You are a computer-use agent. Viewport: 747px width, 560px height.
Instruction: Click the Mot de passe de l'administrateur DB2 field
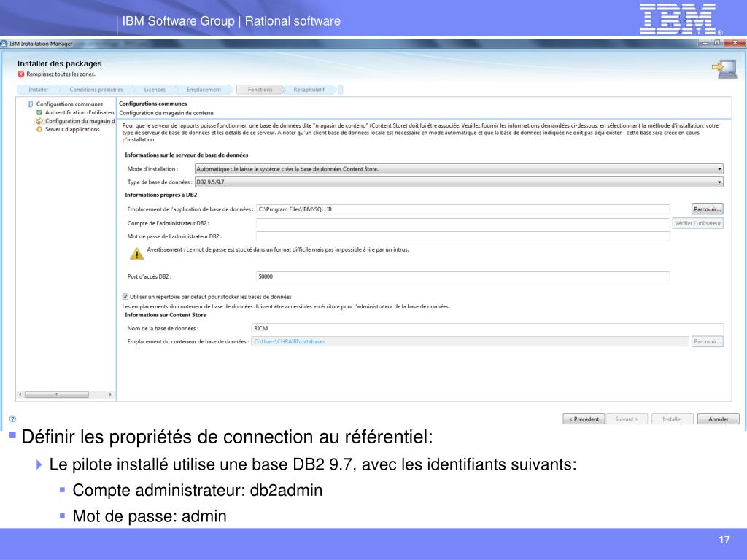tap(463, 236)
